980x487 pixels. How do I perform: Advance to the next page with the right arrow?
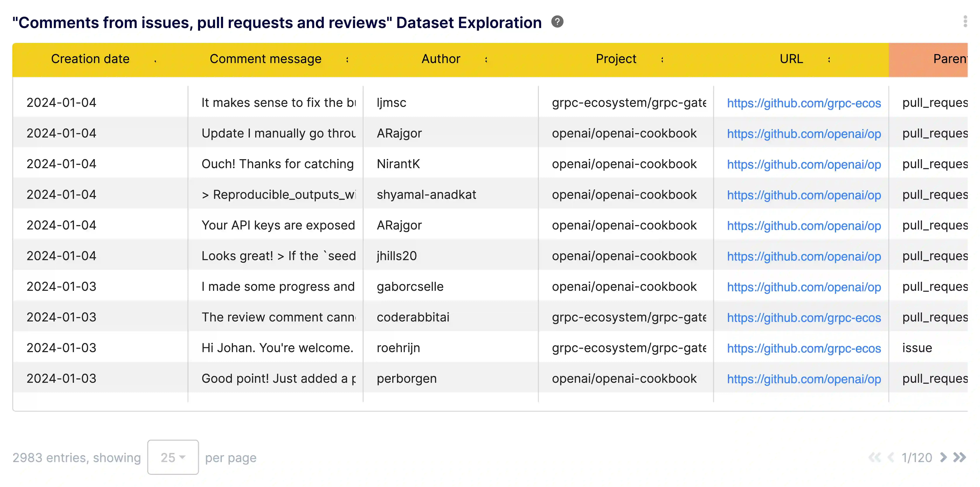pos(943,458)
